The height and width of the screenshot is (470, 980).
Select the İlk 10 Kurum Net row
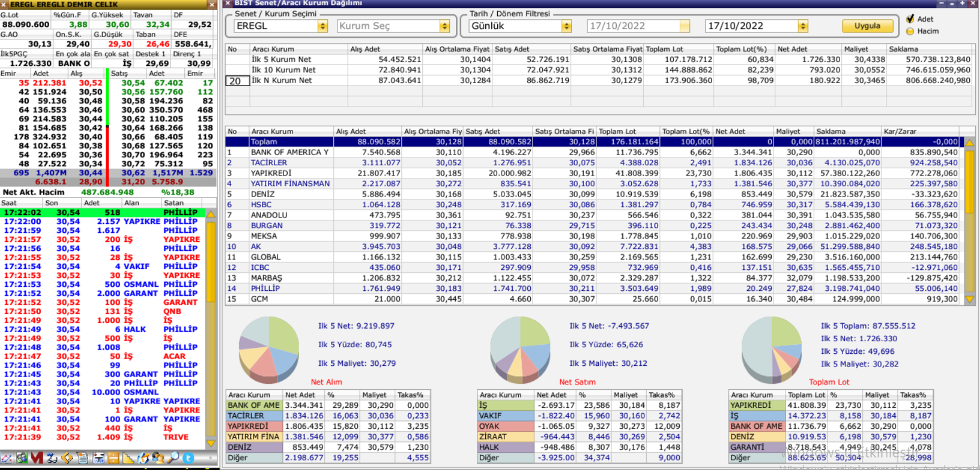(x=599, y=70)
